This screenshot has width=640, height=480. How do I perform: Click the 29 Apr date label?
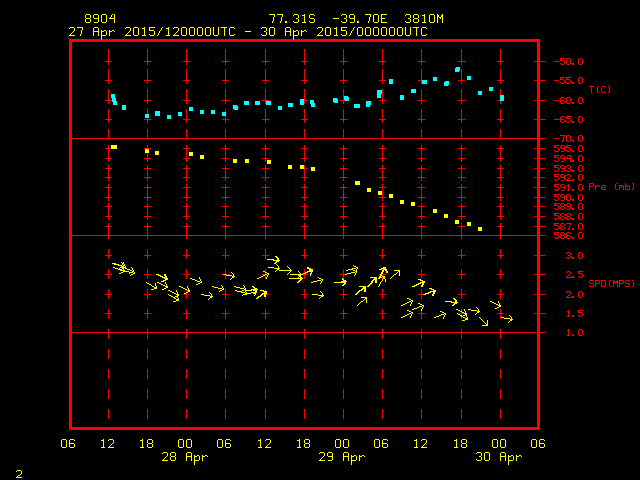click(x=342, y=457)
